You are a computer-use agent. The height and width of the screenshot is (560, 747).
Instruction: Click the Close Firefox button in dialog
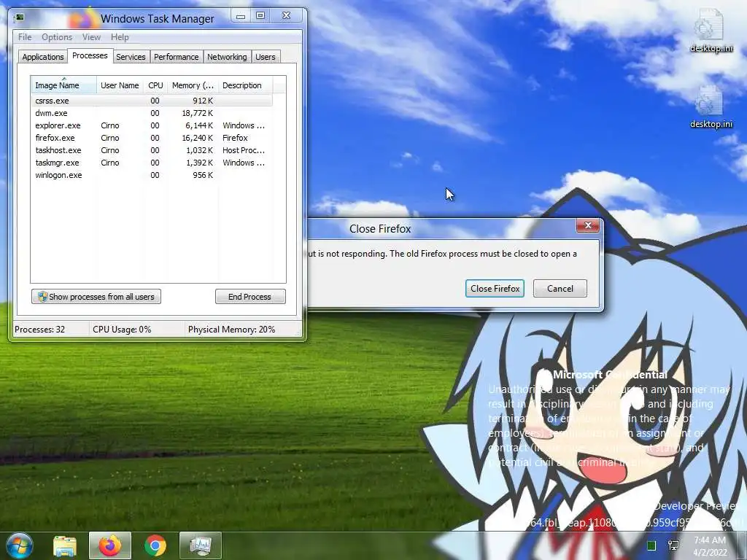click(495, 289)
